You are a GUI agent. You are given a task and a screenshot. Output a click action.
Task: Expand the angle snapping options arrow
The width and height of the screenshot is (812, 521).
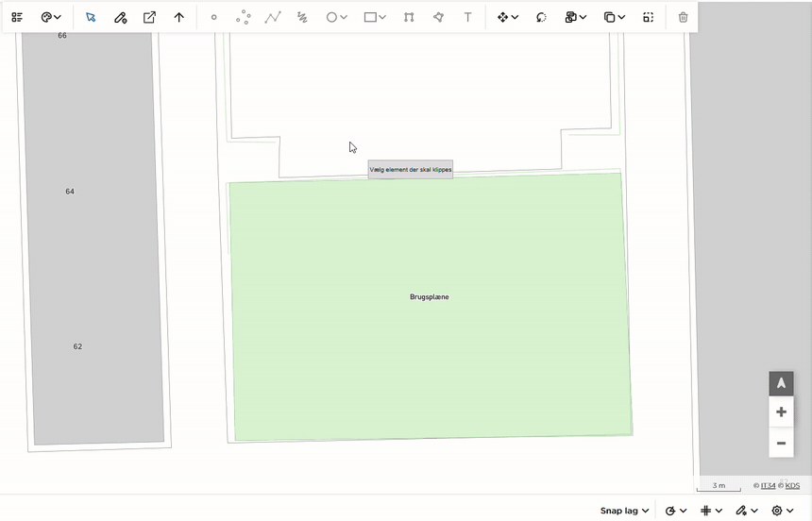pyautogui.click(x=683, y=511)
